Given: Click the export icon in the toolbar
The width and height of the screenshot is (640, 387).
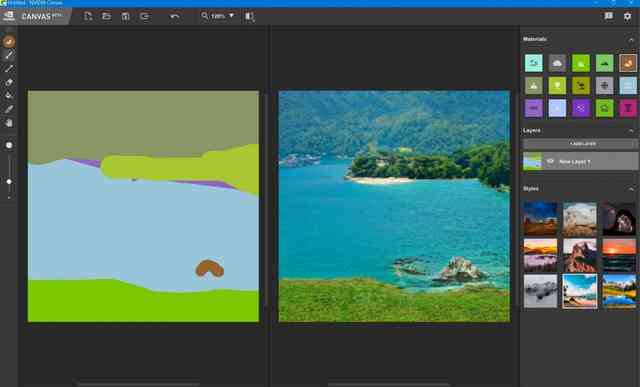Looking at the screenshot, I should point(145,16).
